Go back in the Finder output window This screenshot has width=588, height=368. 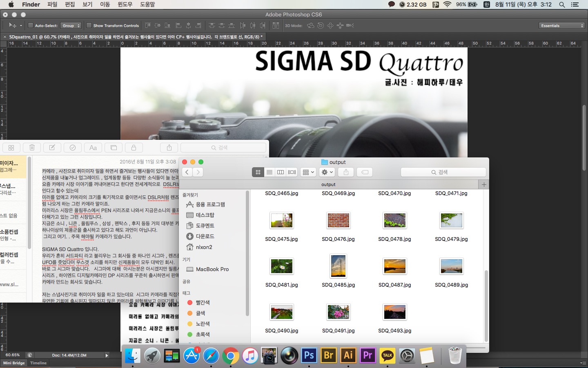[x=187, y=172]
